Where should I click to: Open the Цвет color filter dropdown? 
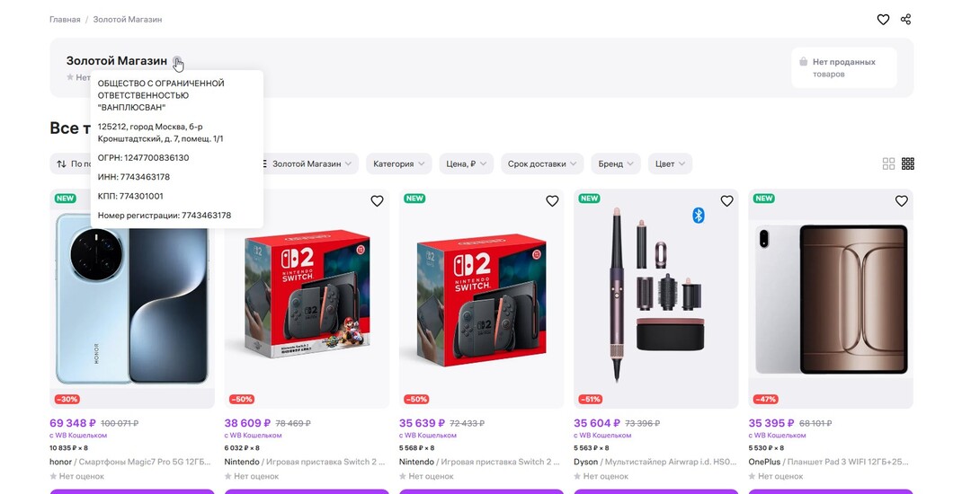670,163
